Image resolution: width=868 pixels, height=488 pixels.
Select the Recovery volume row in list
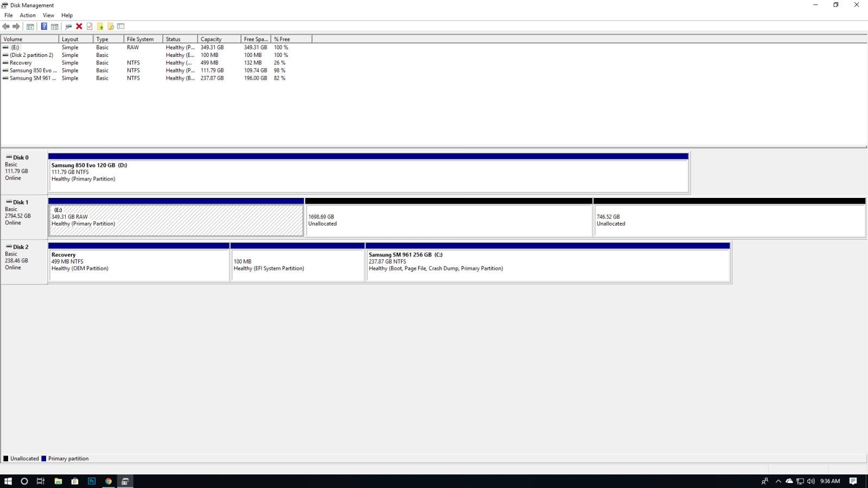pyautogui.click(x=21, y=63)
